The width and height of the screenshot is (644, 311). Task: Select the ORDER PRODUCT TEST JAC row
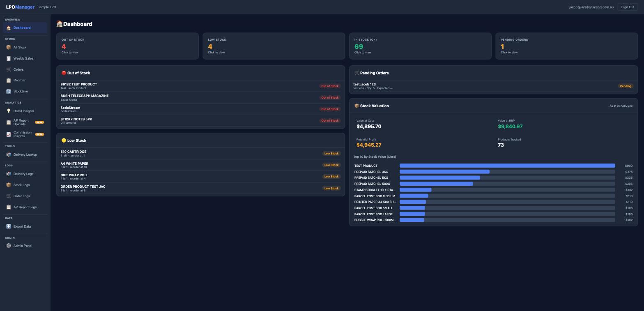coord(200,188)
